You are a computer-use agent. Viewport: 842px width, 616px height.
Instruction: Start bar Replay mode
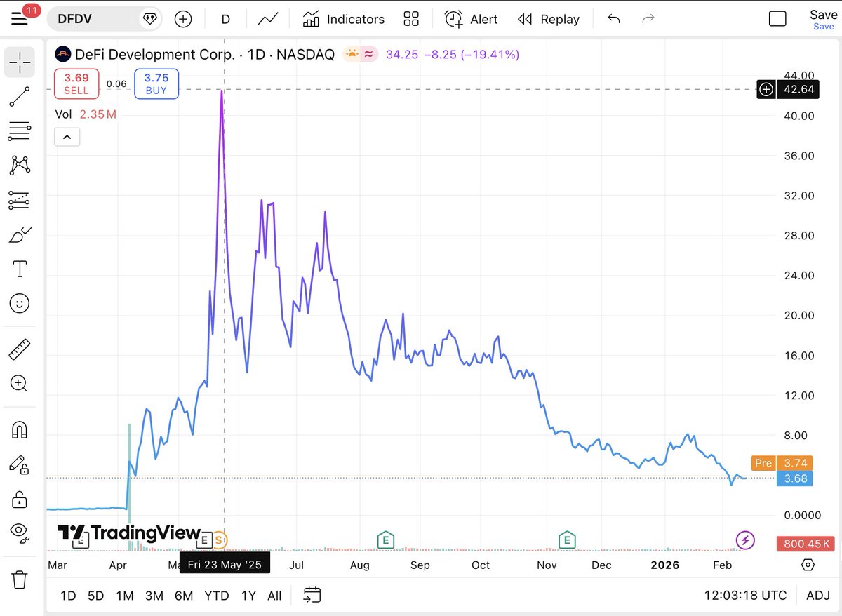(x=549, y=19)
